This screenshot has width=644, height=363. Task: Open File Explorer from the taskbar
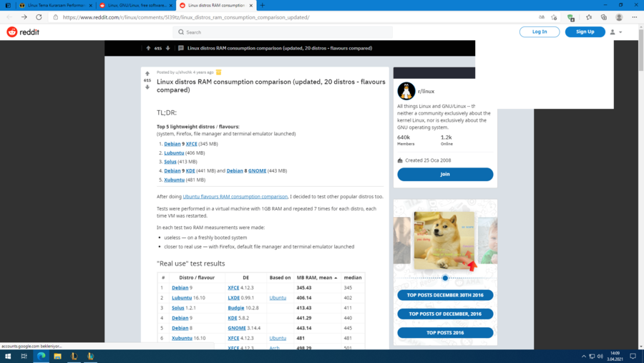pos(57,356)
